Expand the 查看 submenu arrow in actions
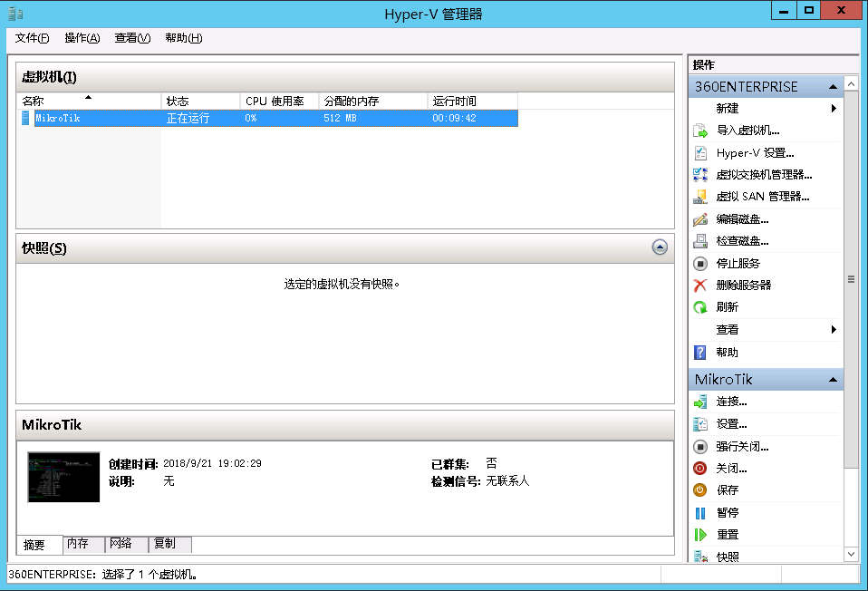 click(834, 330)
